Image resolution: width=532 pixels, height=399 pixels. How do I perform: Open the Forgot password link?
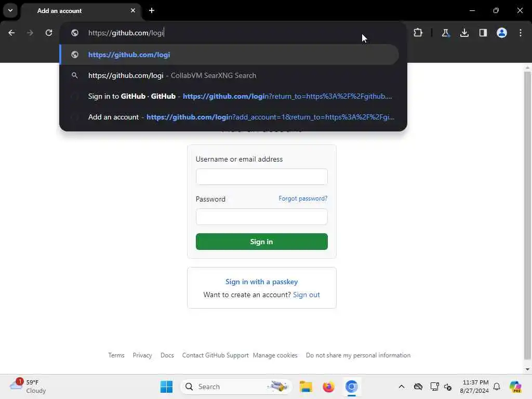[303, 198]
